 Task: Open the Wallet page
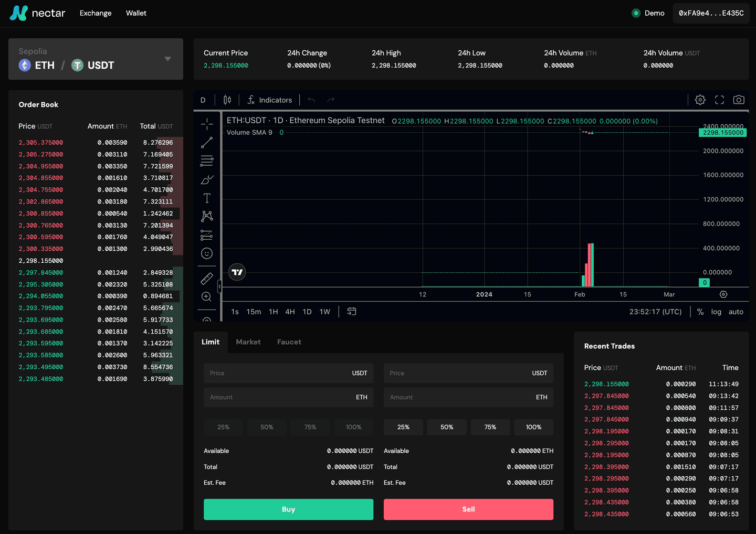click(x=136, y=13)
